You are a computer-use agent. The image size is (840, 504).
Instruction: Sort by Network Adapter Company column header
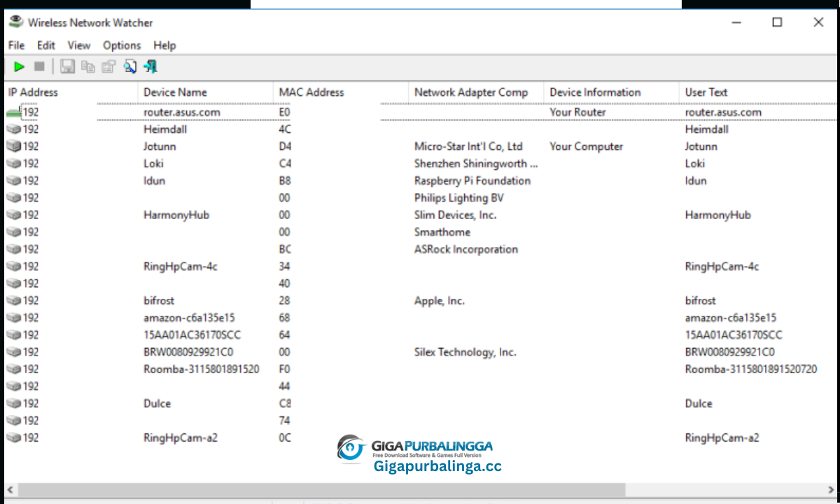[x=476, y=92]
